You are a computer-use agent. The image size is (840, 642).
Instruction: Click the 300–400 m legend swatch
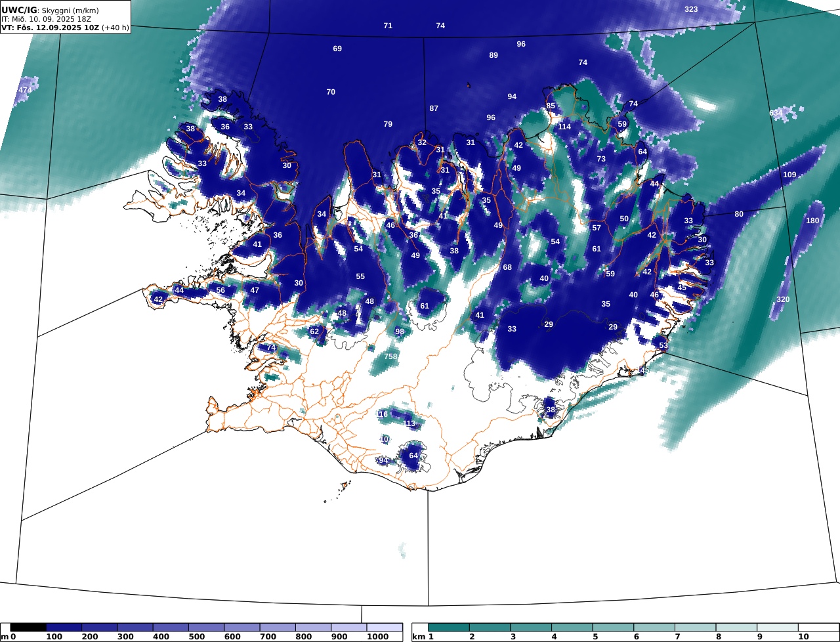[x=135, y=628]
